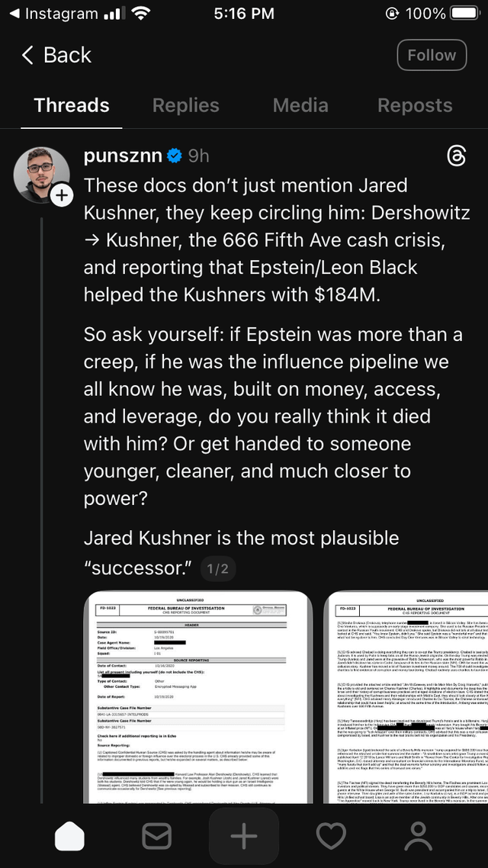
Task: Return to Instagram via status bar
Action: [x=53, y=14]
